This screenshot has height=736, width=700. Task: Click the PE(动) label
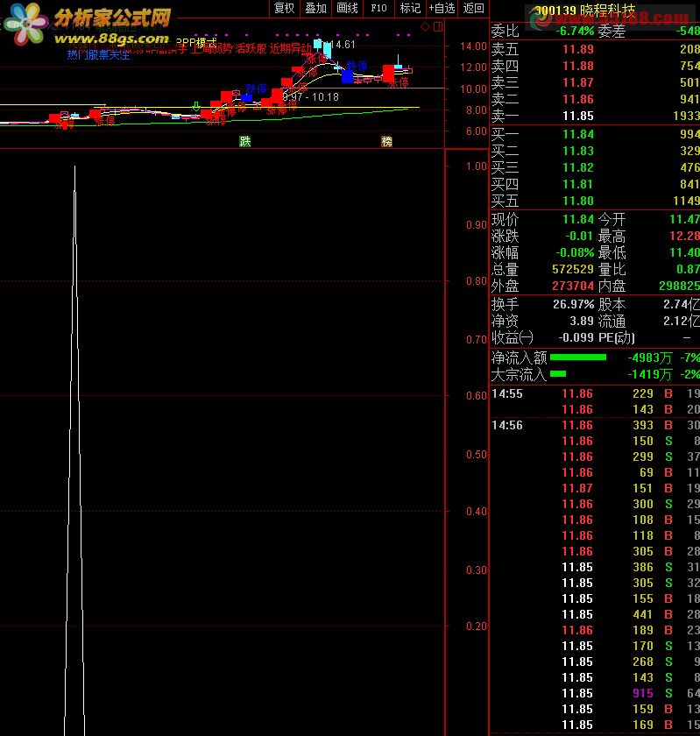[617, 337]
